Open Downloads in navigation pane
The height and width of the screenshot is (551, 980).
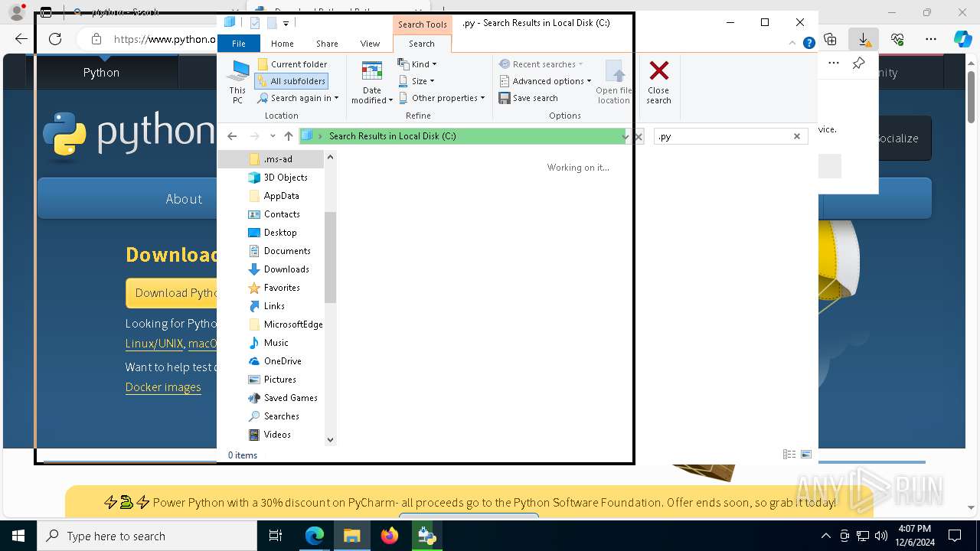coord(278,269)
